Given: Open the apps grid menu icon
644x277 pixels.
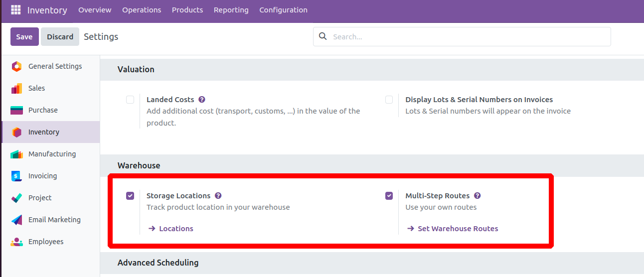Looking at the screenshot, I should (x=16, y=10).
